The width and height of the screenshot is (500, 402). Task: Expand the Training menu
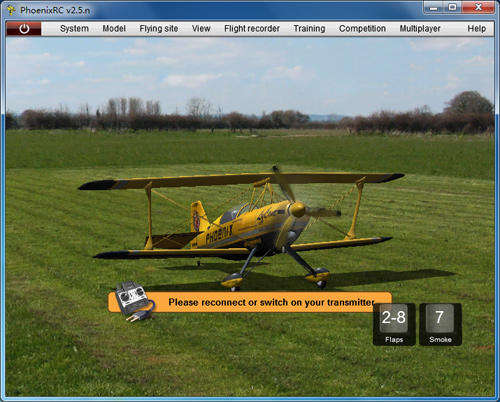pyautogui.click(x=309, y=29)
